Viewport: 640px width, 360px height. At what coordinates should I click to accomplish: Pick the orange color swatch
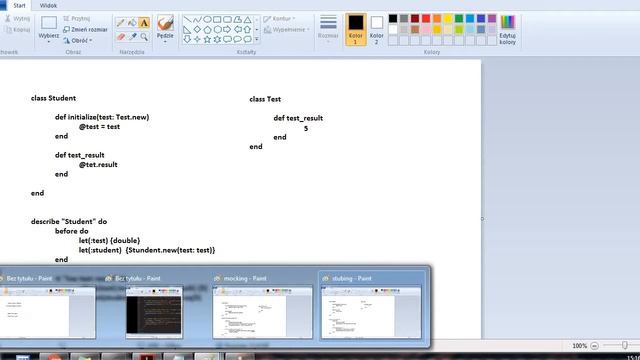[x=437, y=18]
